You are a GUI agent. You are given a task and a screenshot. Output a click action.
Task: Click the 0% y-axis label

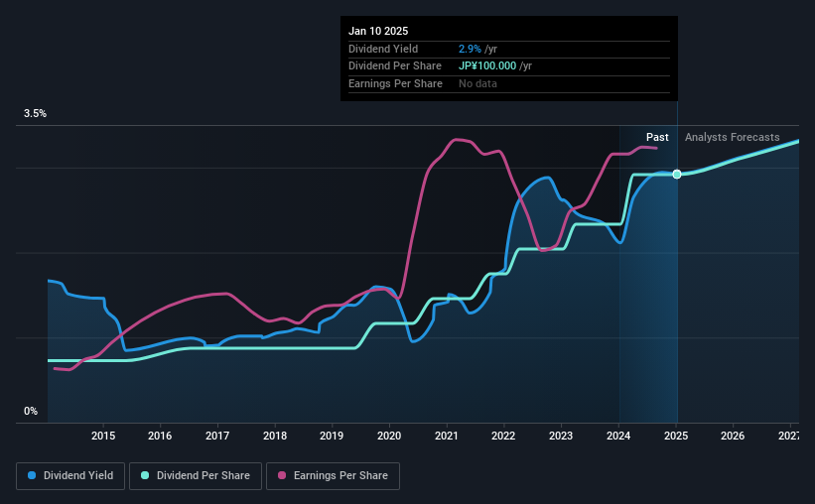click(31, 411)
